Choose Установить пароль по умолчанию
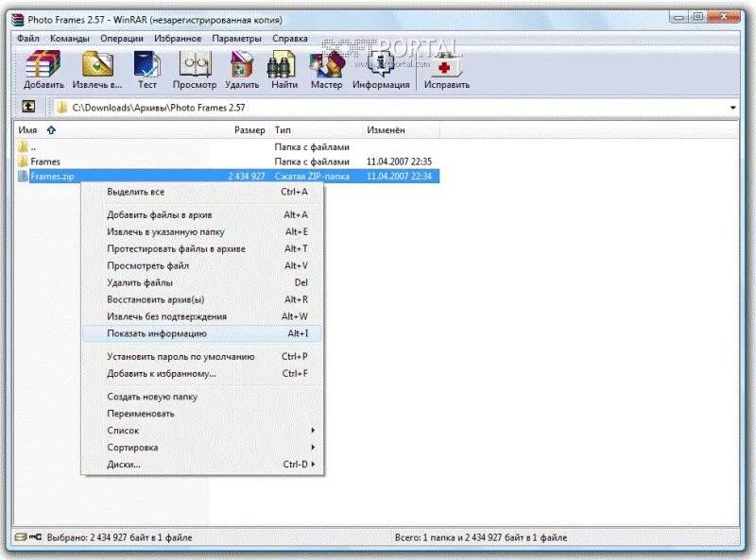Screen dimensions: 756x560 (202, 356)
